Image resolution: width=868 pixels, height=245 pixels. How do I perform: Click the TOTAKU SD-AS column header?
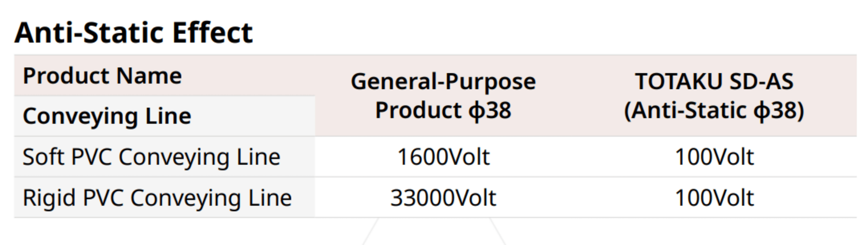(x=714, y=96)
